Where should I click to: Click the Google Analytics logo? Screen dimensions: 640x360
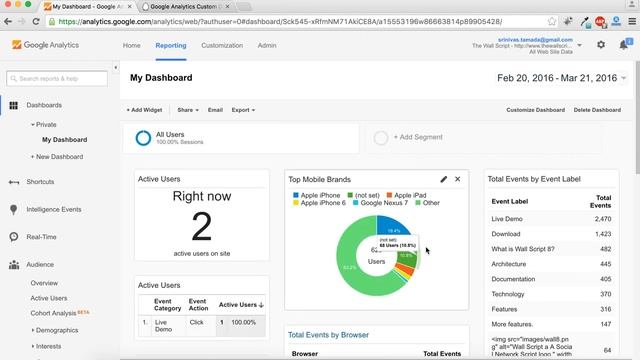pyautogui.click(x=45, y=45)
